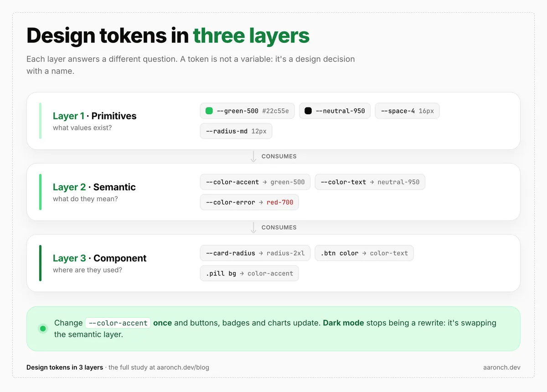Image resolution: width=547 pixels, height=392 pixels.
Task: Select the --neutral-950 token chip
Action: (x=335, y=111)
